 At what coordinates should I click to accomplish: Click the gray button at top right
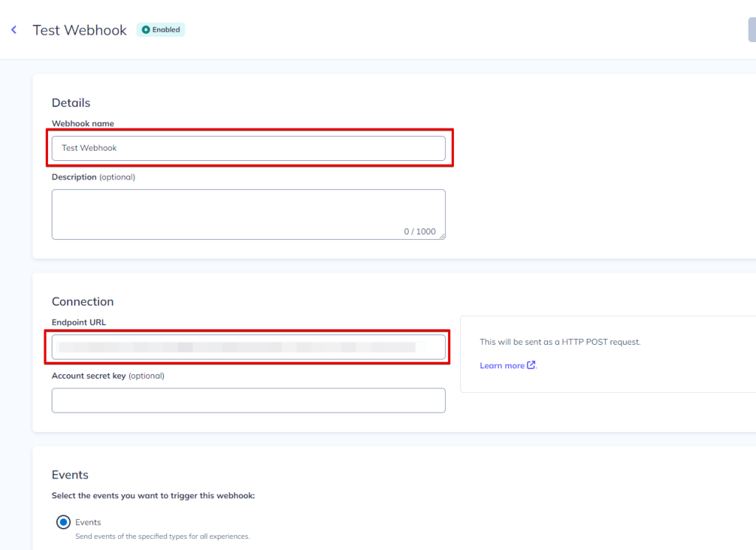(x=752, y=30)
